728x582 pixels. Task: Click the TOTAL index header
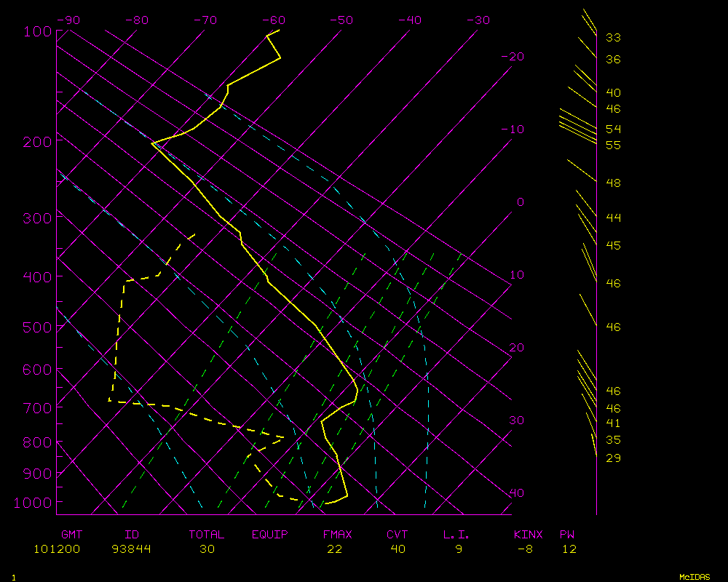(207, 535)
